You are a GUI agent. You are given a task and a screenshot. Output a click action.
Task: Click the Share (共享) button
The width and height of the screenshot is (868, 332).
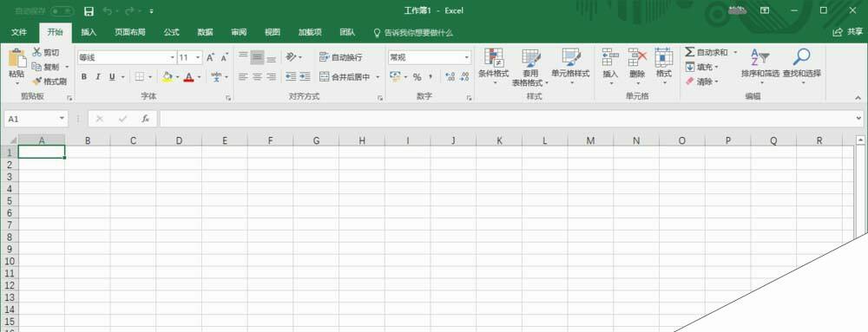848,33
